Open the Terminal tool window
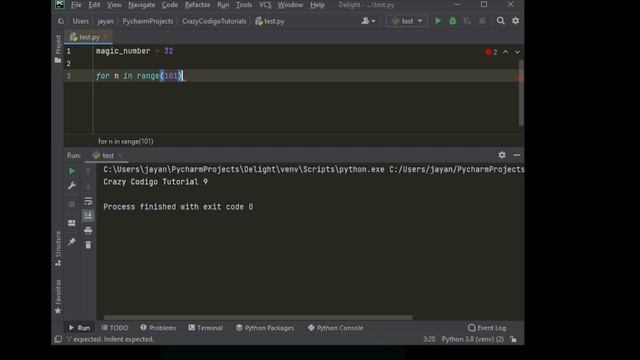The image size is (640, 360). coord(205,328)
